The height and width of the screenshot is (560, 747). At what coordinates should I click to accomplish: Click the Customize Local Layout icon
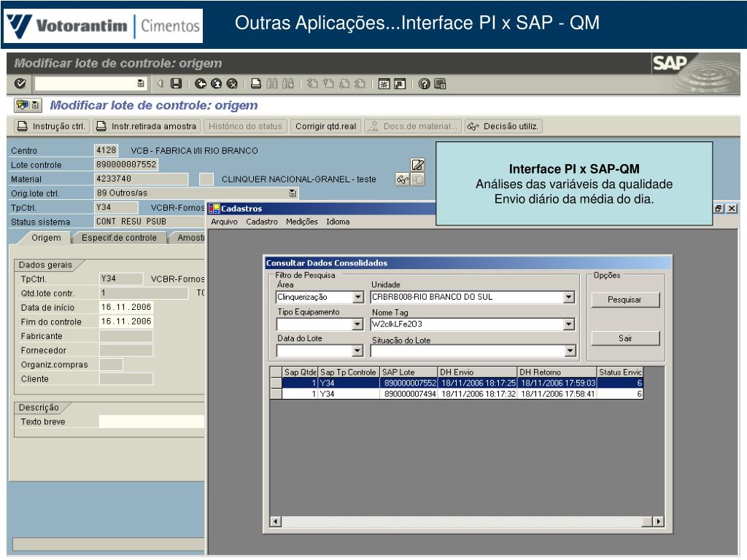click(440, 84)
